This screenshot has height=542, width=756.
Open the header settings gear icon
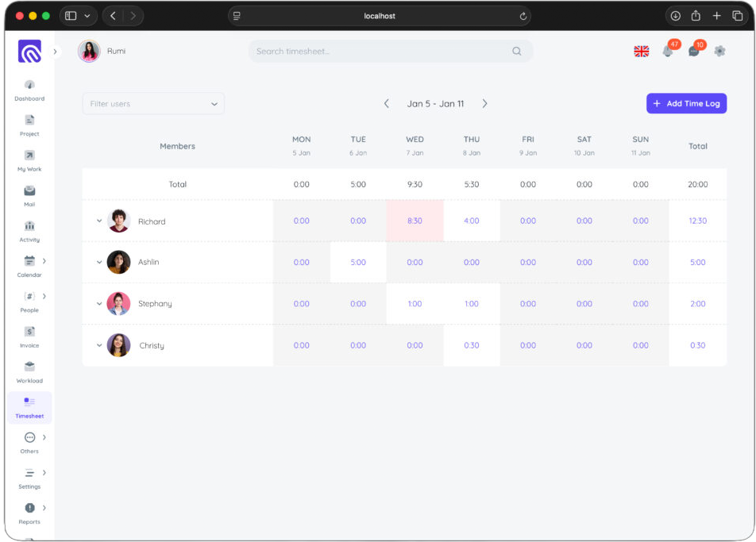click(x=719, y=51)
